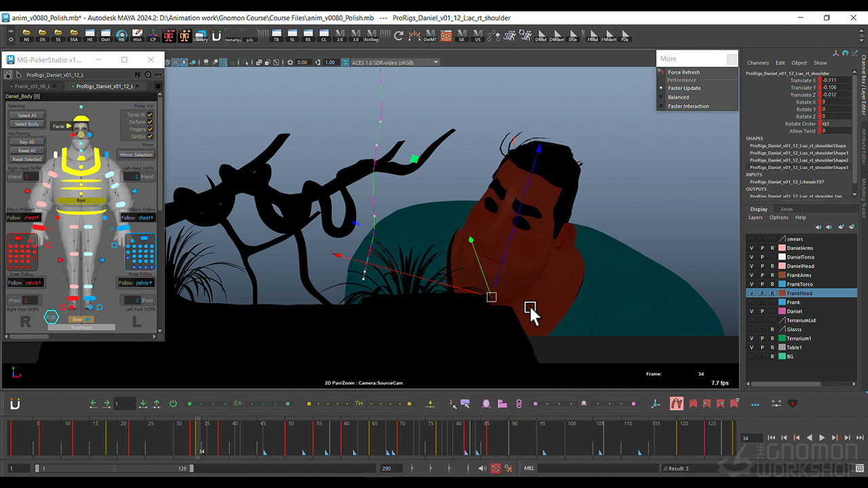Toggle the Fingers visibility checkbox

150,129
